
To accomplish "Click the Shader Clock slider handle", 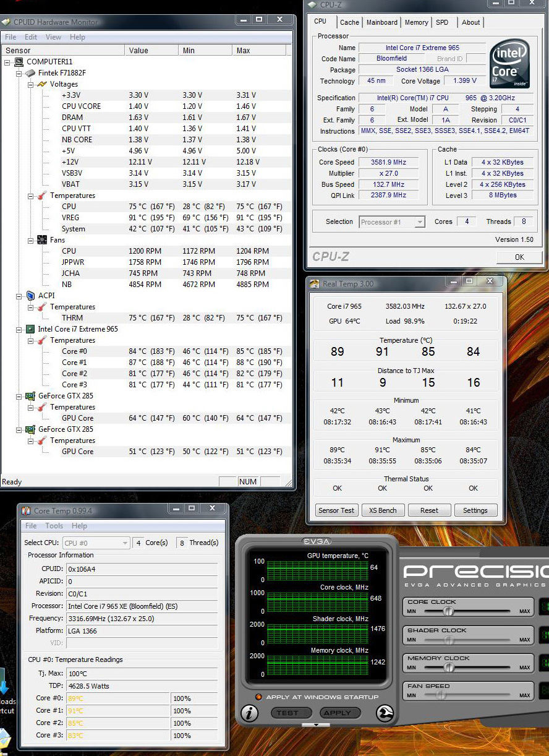I will 449,640.
